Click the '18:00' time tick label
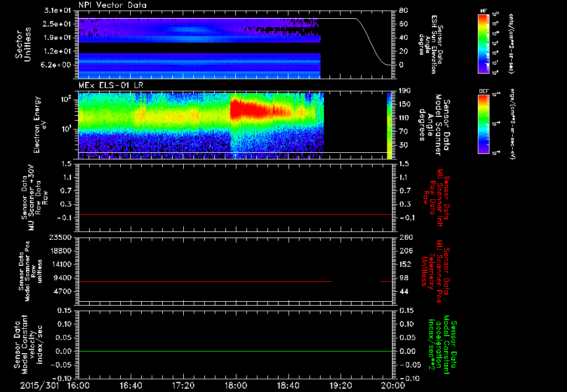Viewport: 567px width, 392px height. click(x=236, y=385)
